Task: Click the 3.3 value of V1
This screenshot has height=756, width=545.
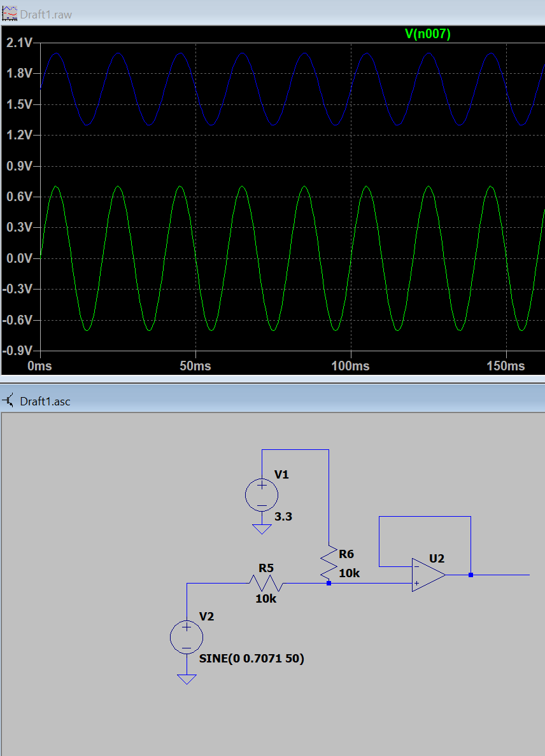Action: (283, 516)
